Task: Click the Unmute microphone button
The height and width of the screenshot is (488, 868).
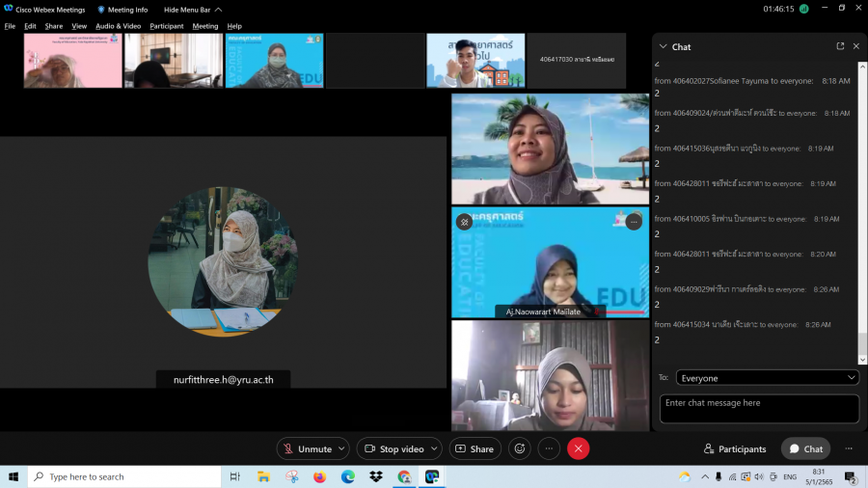Action: click(x=307, y=448)
